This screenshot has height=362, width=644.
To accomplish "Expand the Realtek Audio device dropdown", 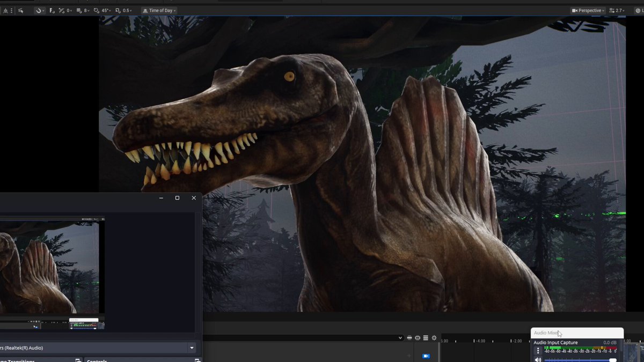I will [192, 348].
